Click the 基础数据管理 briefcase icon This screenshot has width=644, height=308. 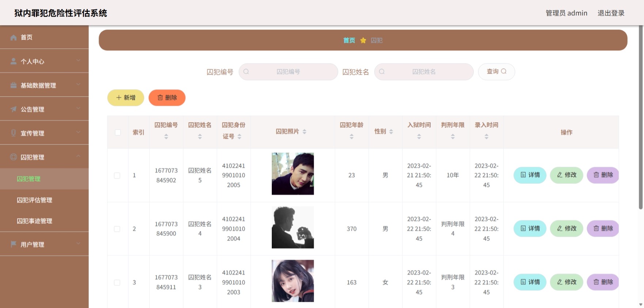[x=14, y=85]
